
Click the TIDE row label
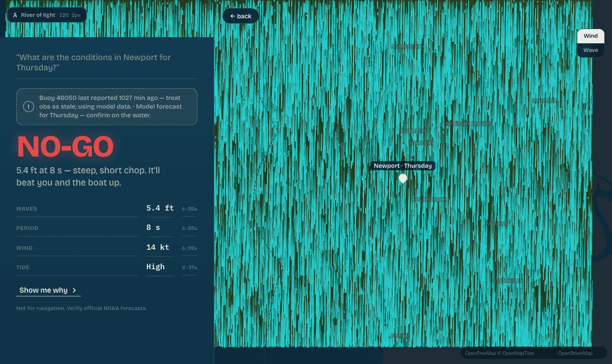23,267
